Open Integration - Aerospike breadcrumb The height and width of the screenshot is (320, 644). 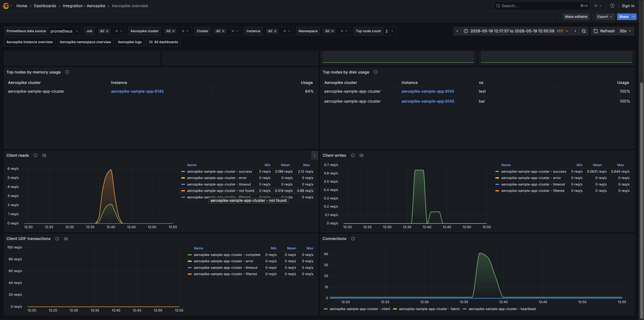pyautogui.click(x=84, y=6)
